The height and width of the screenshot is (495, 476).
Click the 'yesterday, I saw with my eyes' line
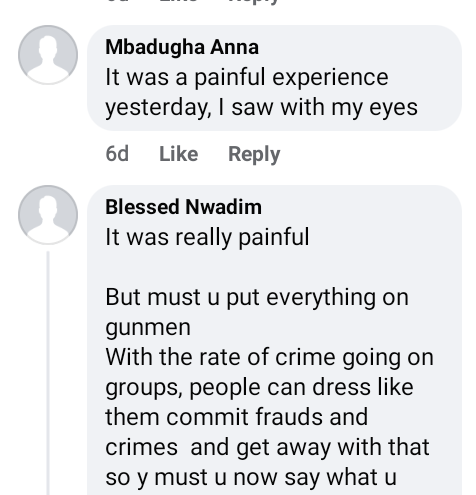[x=261, y=108]
